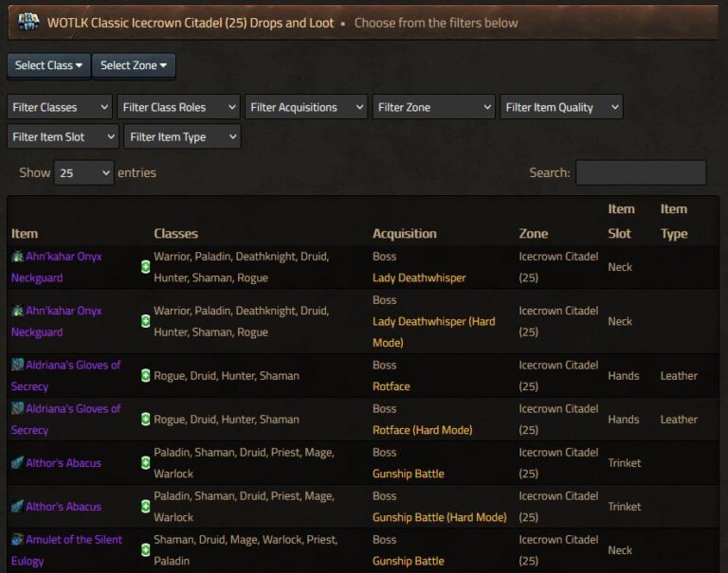The height and width of the screenshot is (573, 728).
Task: Sort table by Acquisition column header
Action: click(x=405, y=233)
